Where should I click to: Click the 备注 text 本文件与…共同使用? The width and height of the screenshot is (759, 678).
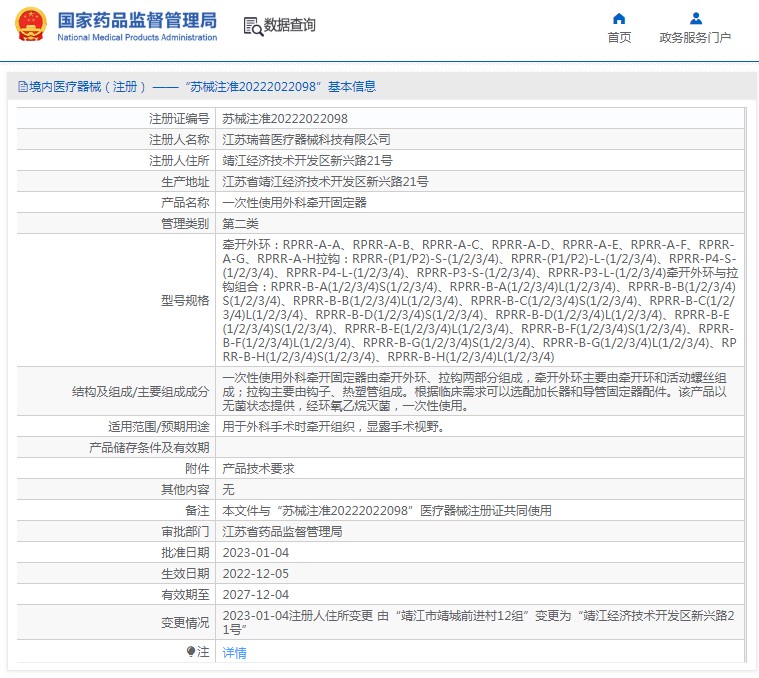click(x=387, y=511)
